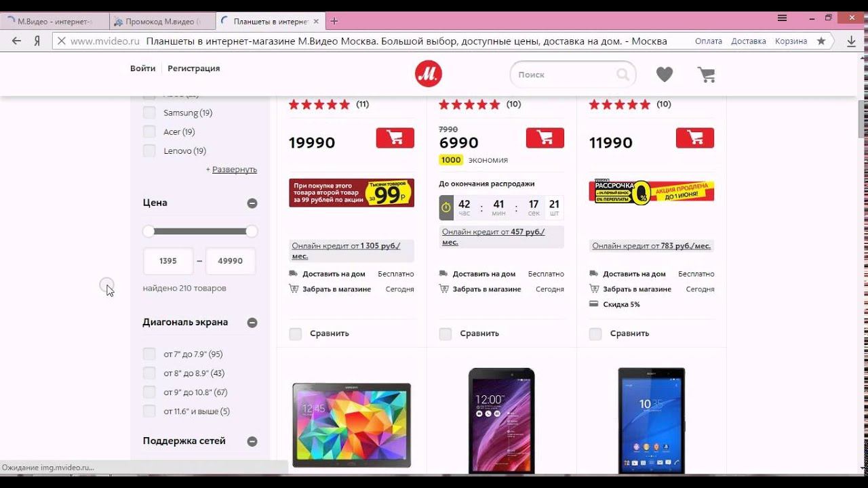Click the truck icon under the 11990 tablet
Image resolution: width=868 pixels, height=488 pixels.
[593, 274]
